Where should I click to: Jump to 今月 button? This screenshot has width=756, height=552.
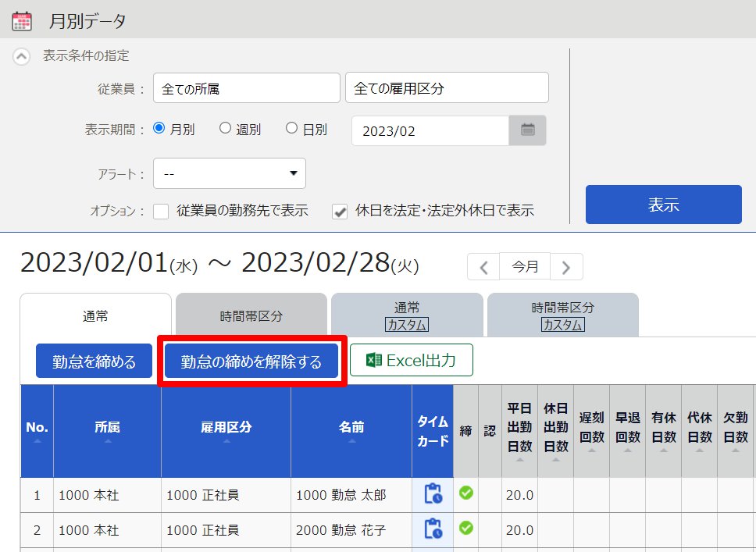(x=525, y=266)
